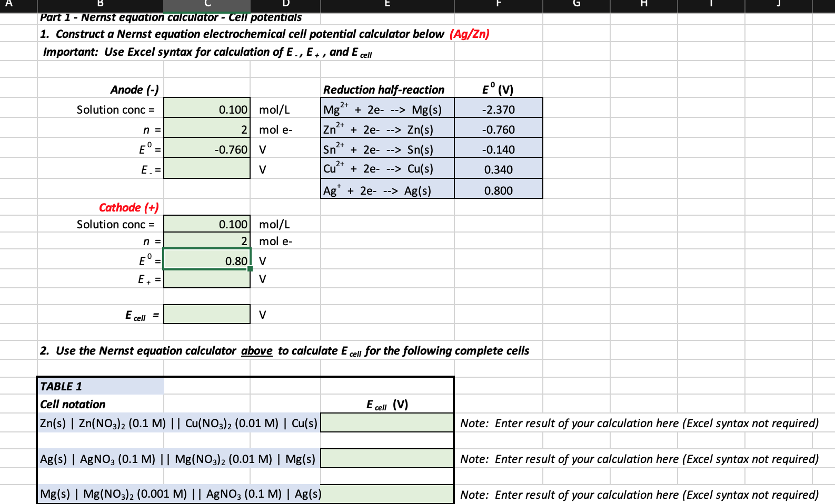Click anode E° value -0.760
Screen dimensions: 835x504
pyautogui.click(x=207, y=148)
